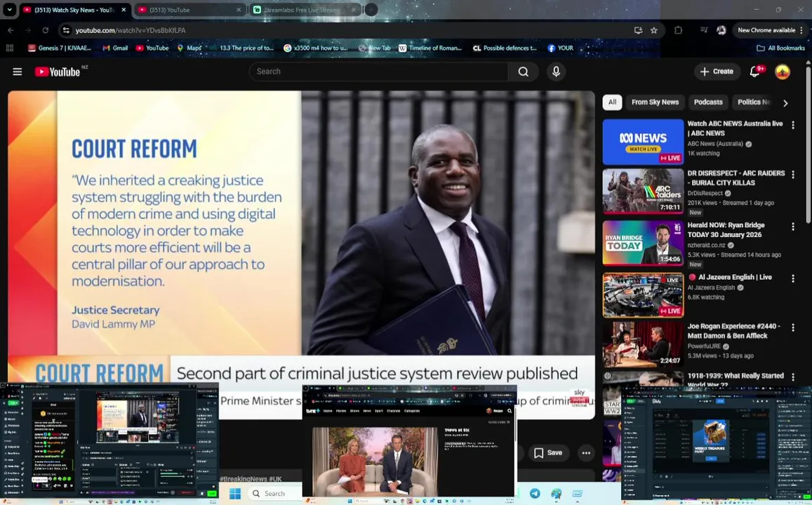Click News in the TVNZ+ window menu
The height and width of the screenshot is (505, 812).
tap(367, 411)
